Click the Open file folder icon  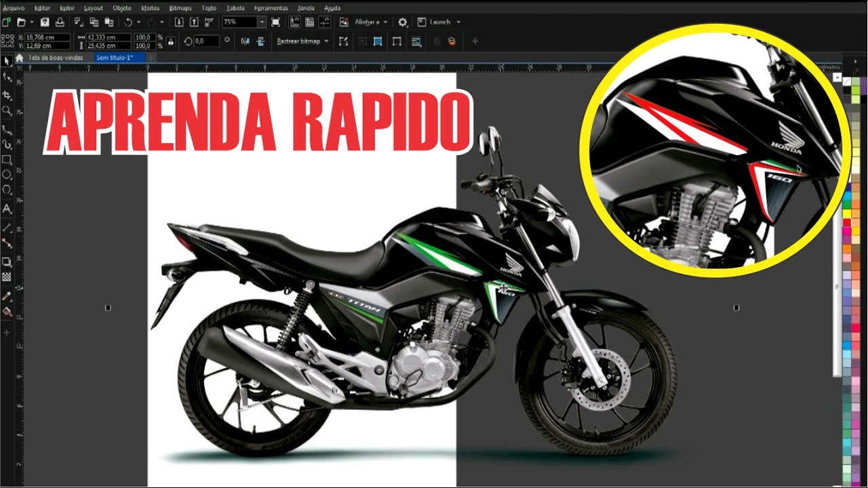[22, 22]
